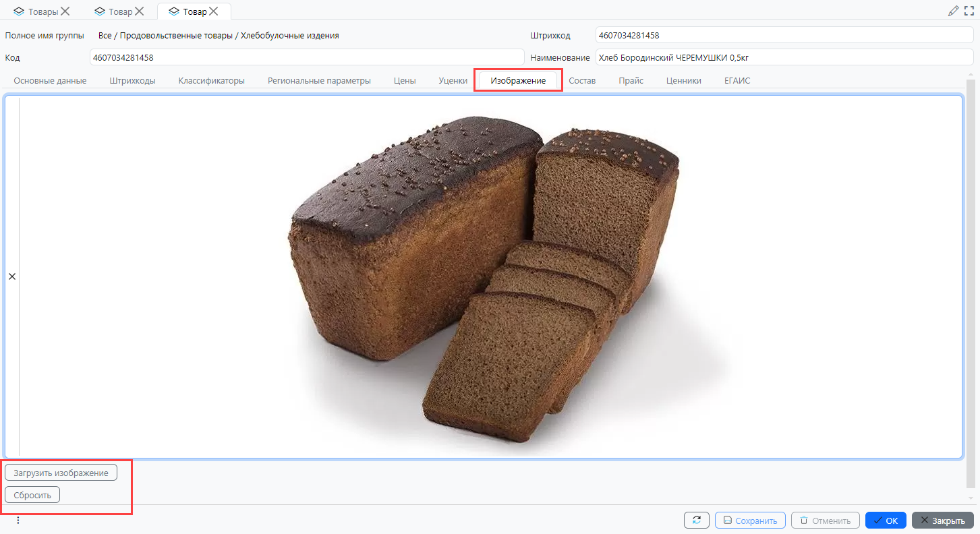Select the Классификаторы tab

(211, 80)
